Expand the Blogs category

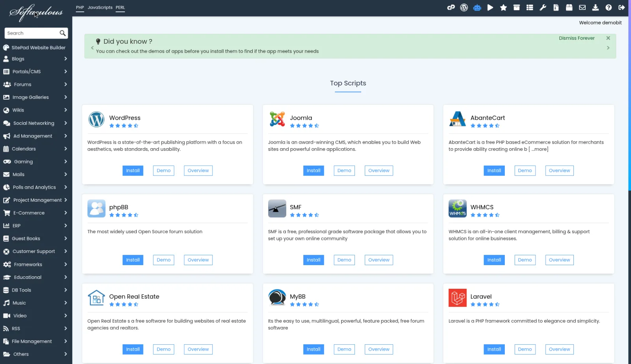pos(35,59)
